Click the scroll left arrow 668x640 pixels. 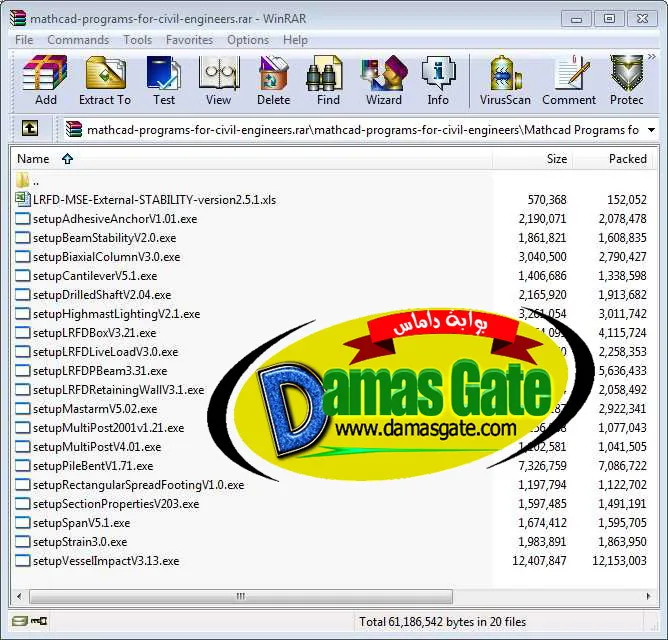pyautogui.click(x=19, y=596)
